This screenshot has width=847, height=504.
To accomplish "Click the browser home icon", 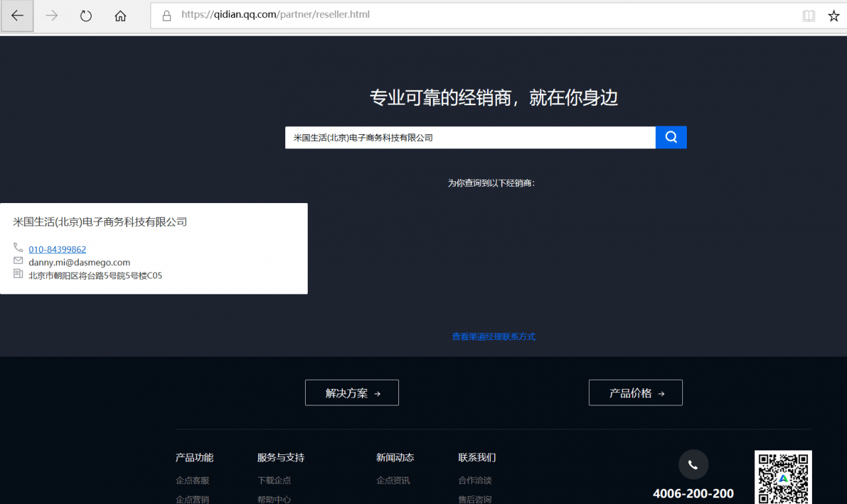I will (x=120, y=15).
